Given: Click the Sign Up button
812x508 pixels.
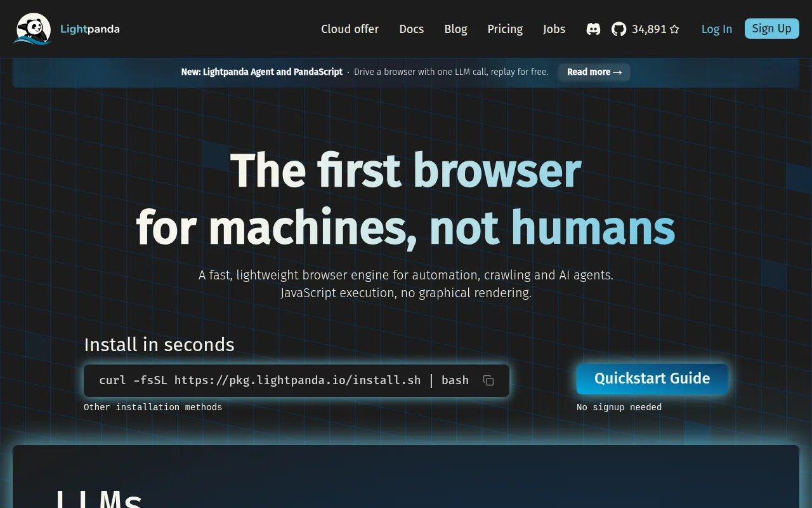Looking at the screenshot, I should click(771, 29).
